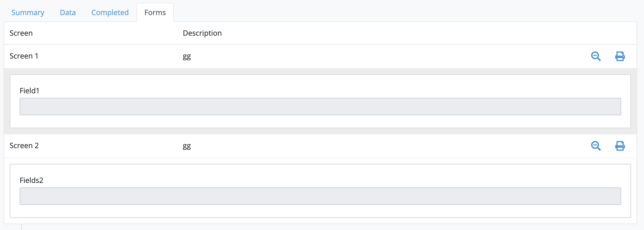Open the Data tab

[x=68, y=13]
